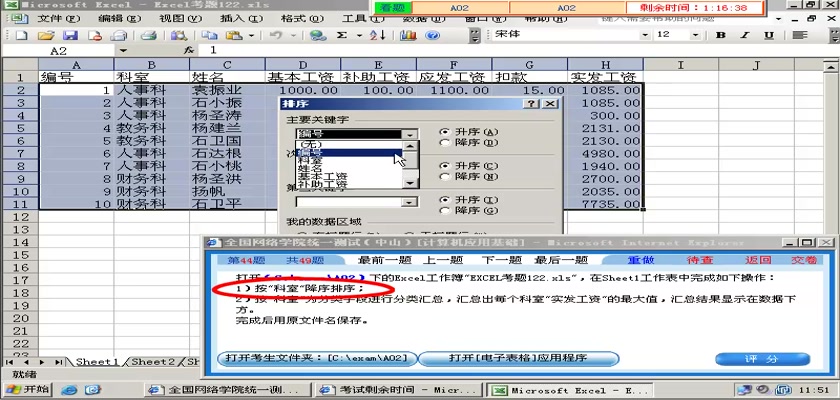Choose (无) in the sort key list
Viewport: 840px width, 400px height.
point(349,145)
